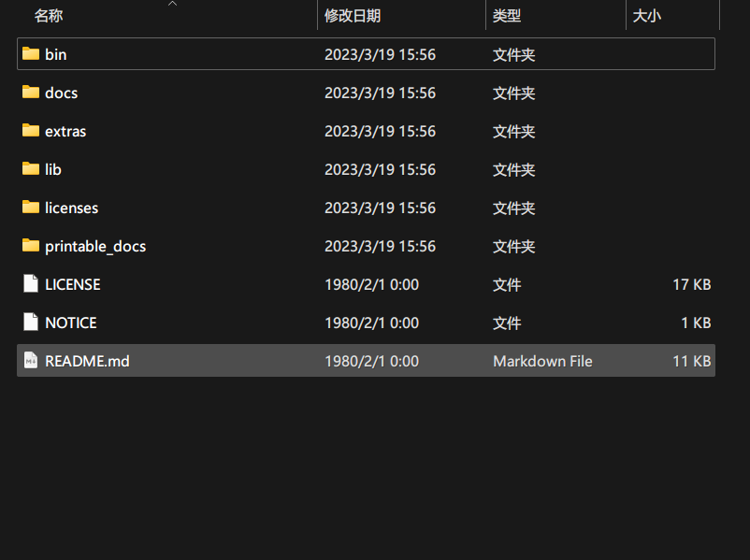Click the docs folder icon
The width and height of the screenshot is (750, 560).
(31, 93)
